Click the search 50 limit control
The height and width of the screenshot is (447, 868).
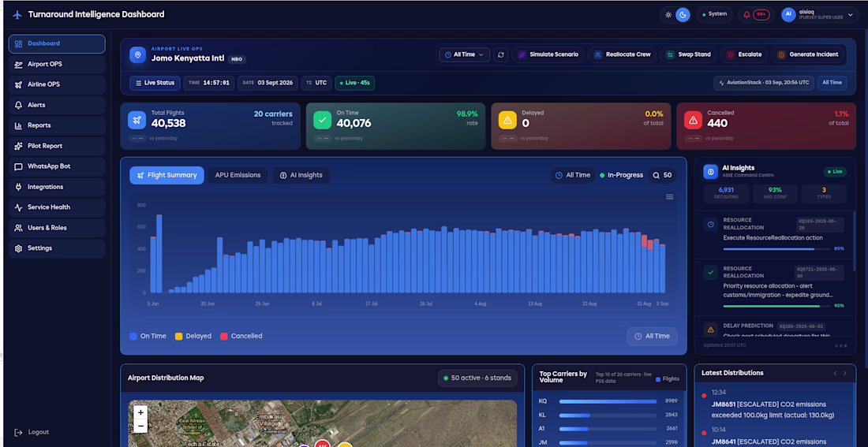[662, 175]
